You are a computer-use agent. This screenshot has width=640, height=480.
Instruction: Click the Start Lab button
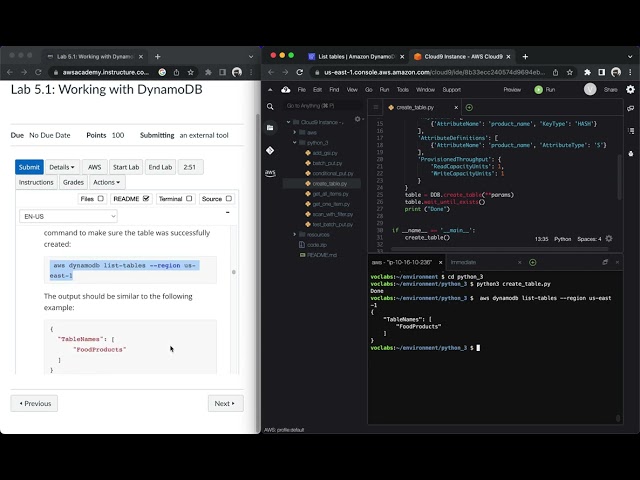tap(126, 167)
